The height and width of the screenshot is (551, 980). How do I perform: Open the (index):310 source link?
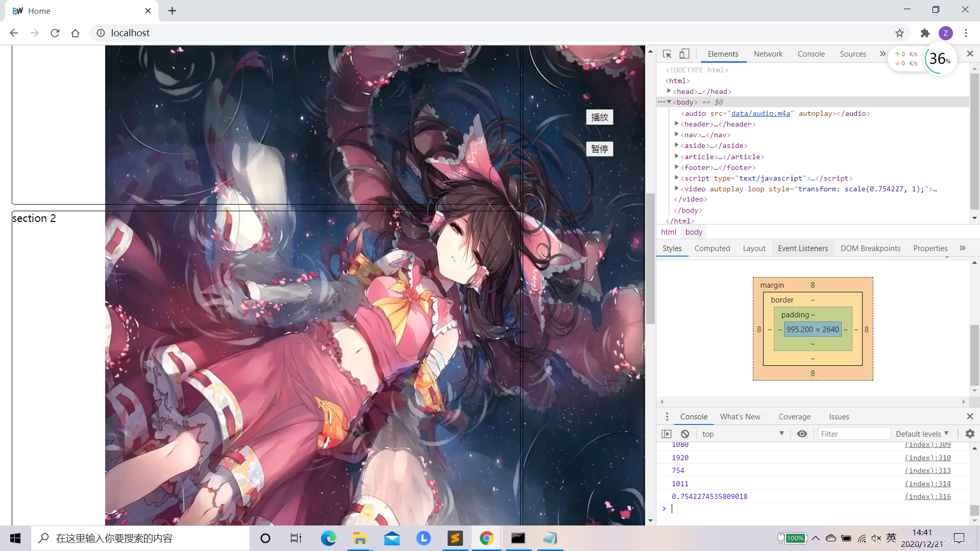click(928, 458)
